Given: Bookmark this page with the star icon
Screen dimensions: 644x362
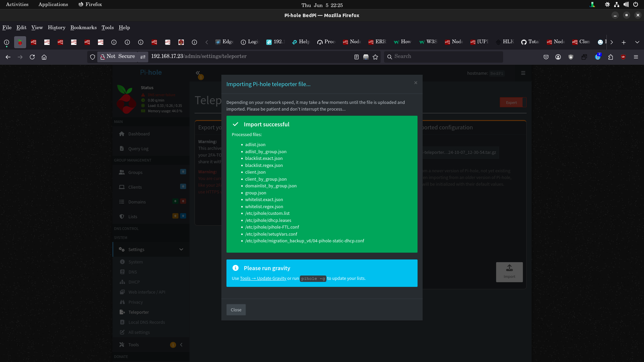Looking at the screenshot, I should 375,57.
